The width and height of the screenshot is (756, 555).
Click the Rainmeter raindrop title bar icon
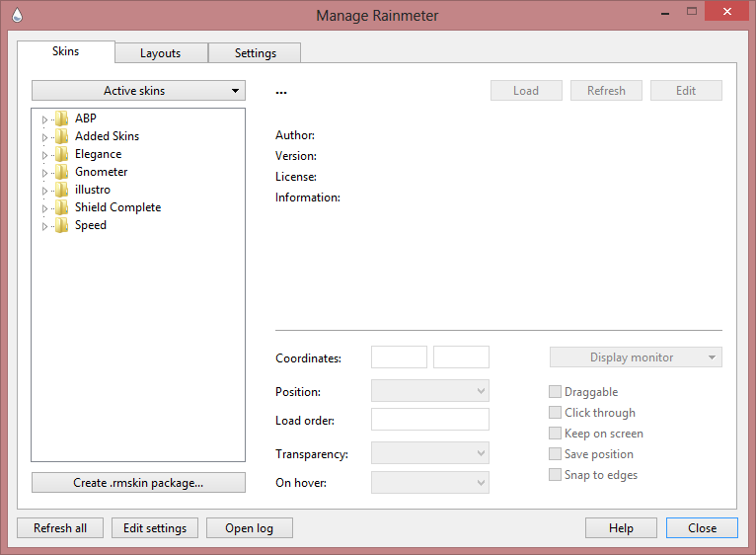(x=18, y=15)
